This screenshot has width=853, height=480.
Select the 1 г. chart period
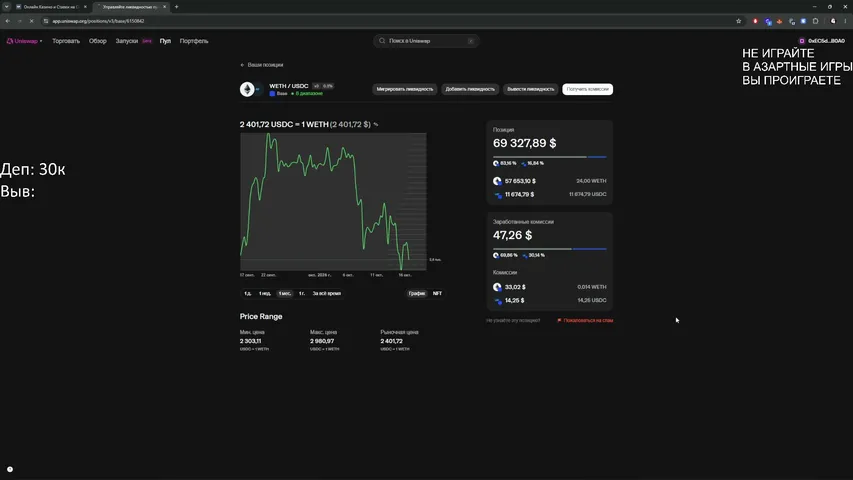[x=302, y=293]
